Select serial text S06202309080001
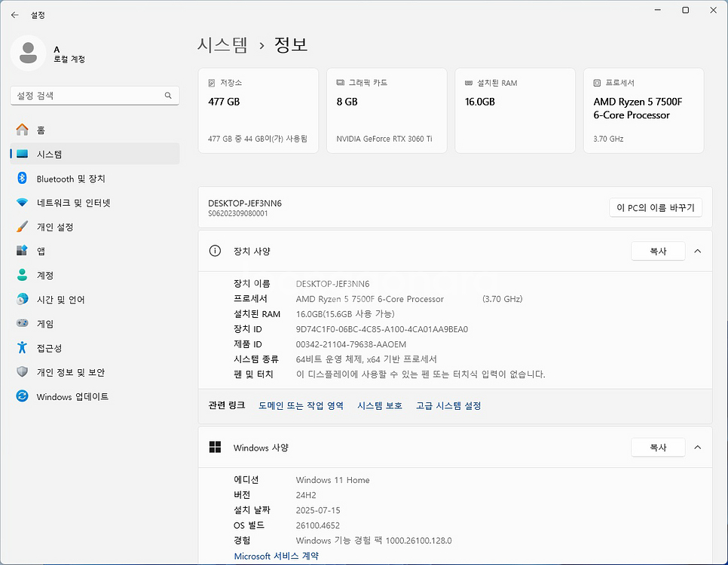Screen dimensions: 728x565 (x=237, y=213)
